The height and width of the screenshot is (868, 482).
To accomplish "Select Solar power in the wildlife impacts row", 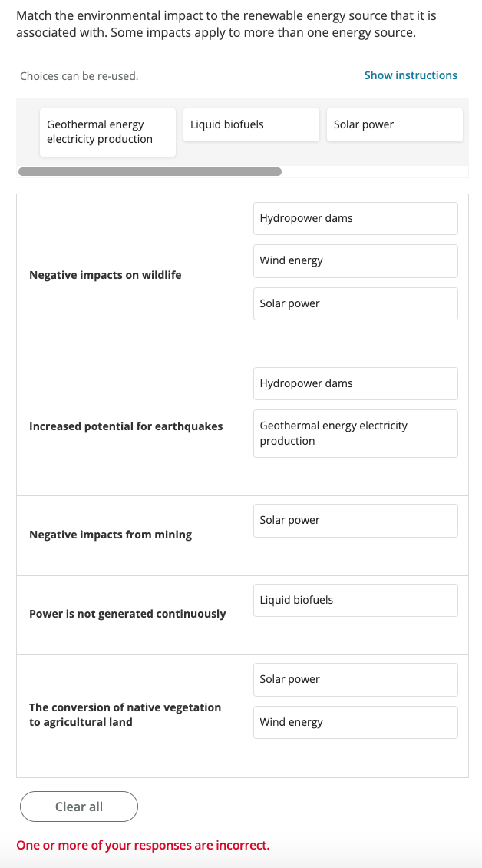I will pyautogui.click(x=355, y=303).
